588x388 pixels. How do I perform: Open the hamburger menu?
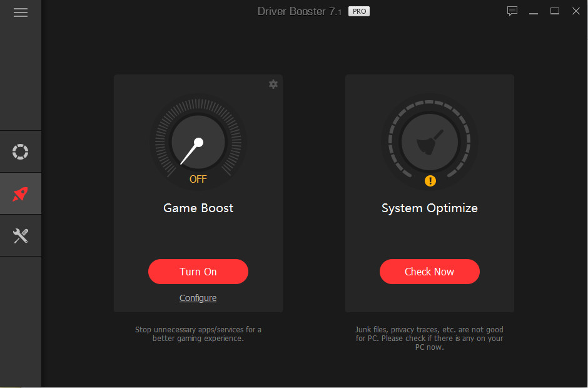click(21, 13)
